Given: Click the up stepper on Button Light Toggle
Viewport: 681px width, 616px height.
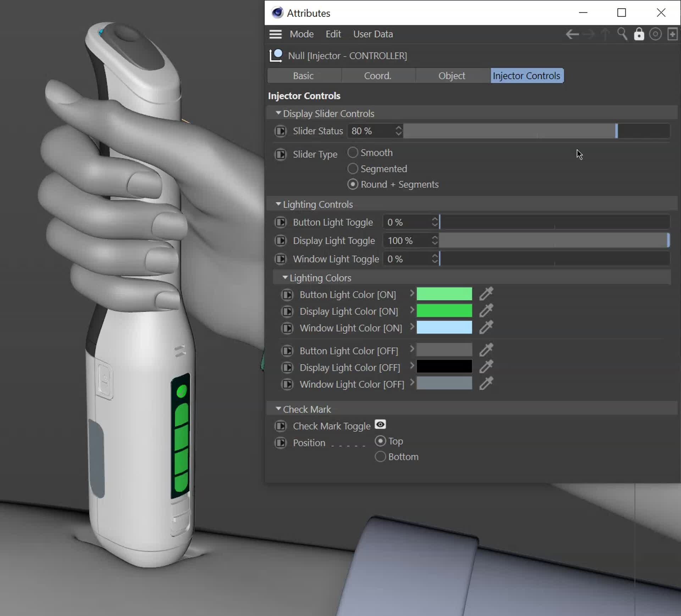Looking at the screenshot, I should (x=434, y=220).
